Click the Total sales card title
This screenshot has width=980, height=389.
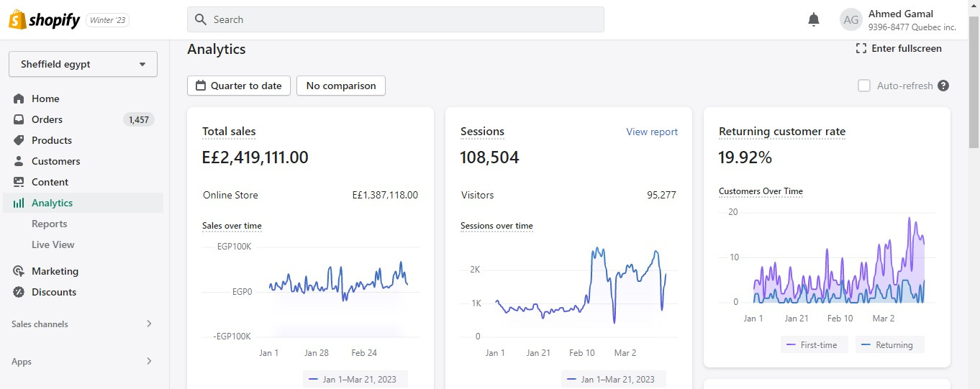click(229, 132)
